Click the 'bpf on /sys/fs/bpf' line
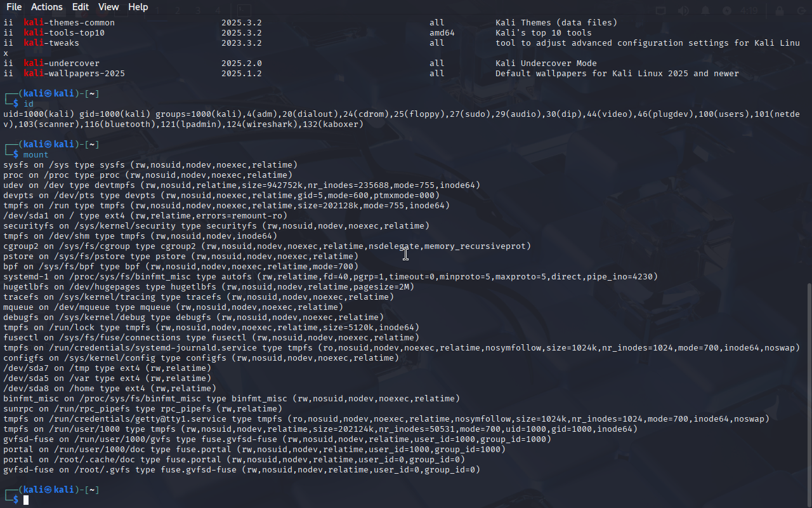This screenshot has height=508, width=812. [181, 267]
